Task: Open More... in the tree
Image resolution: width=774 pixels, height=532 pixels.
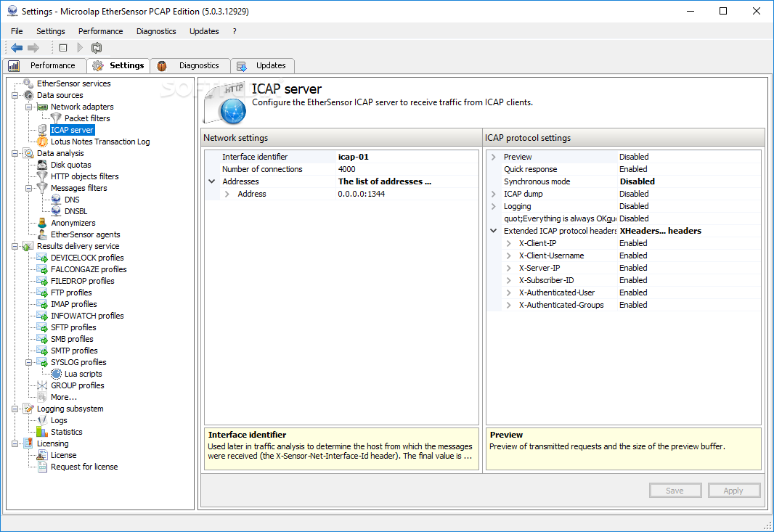Action: [64, 397]
